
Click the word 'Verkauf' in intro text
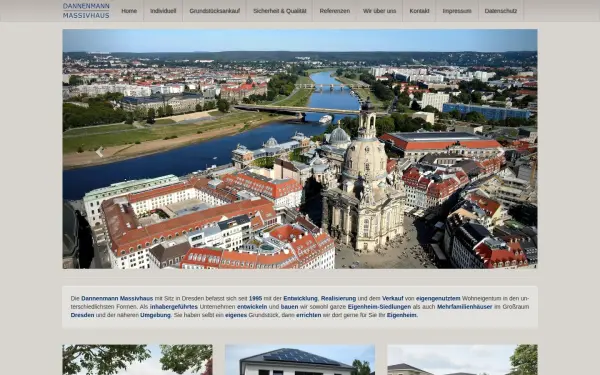(393, 298)
